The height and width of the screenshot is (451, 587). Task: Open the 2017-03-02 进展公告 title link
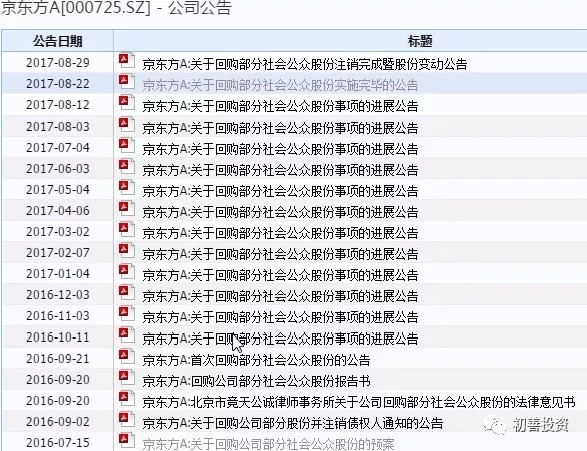pos(280,233)
